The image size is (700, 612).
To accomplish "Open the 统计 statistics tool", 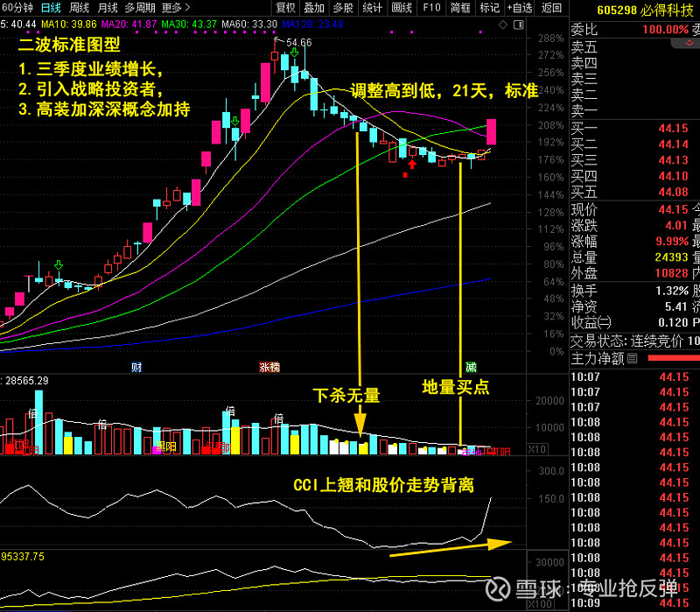I will pos(372,8).
